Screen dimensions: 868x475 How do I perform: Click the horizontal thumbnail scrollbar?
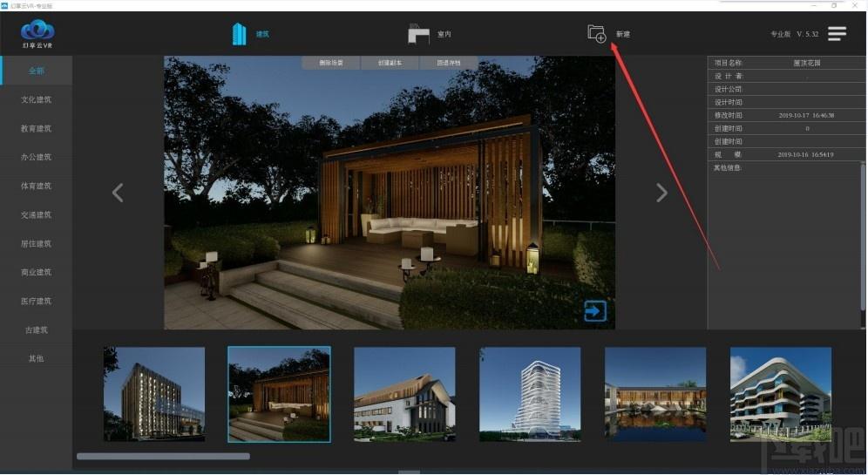163,456
